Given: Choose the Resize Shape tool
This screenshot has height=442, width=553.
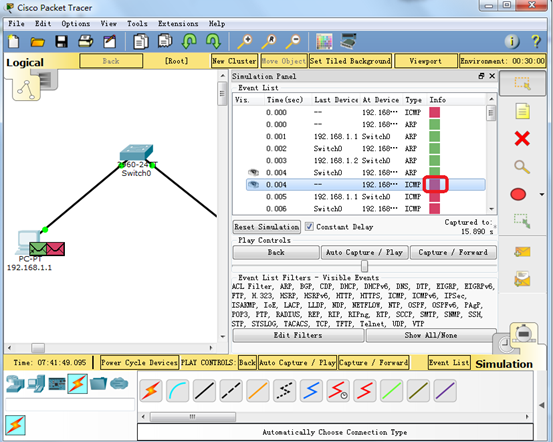Looking at the screenshot, I should [522, 221].
